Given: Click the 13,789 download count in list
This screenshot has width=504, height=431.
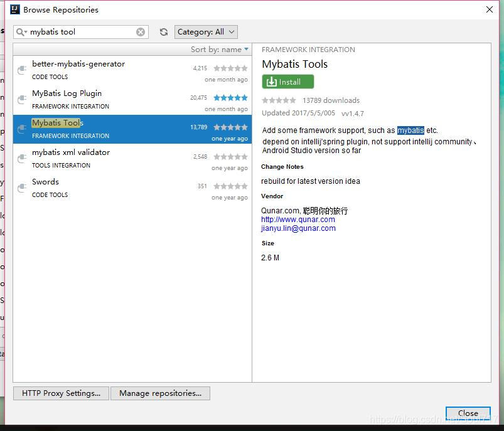Looking at the screenshot, I should [x=198, y=127].
